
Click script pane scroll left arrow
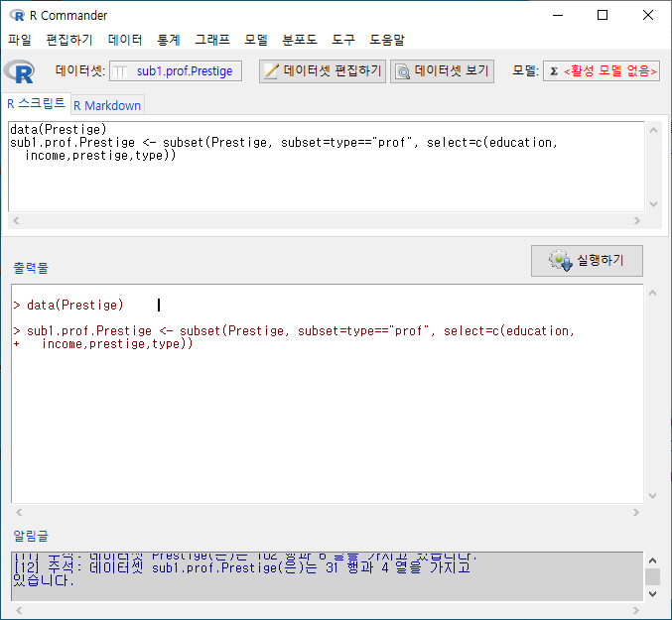(16, 221)
